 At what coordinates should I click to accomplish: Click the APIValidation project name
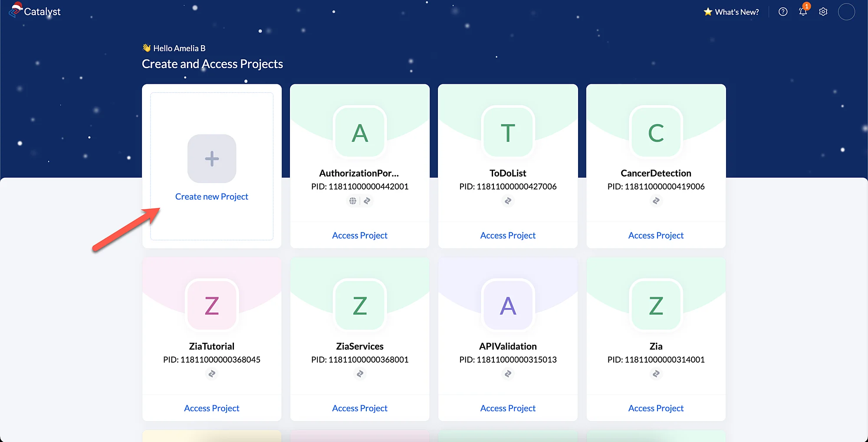click(x=508, y=346)
